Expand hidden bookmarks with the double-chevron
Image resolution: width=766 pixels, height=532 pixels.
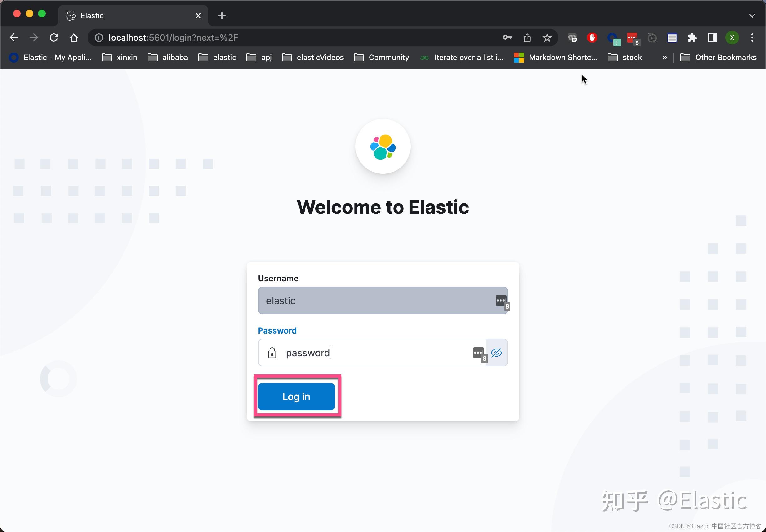click(664, 57)
